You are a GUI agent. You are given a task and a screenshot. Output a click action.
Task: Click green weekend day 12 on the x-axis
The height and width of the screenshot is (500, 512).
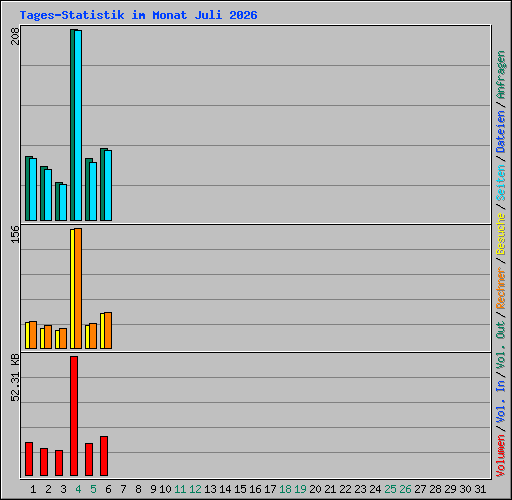click(195, 489)
